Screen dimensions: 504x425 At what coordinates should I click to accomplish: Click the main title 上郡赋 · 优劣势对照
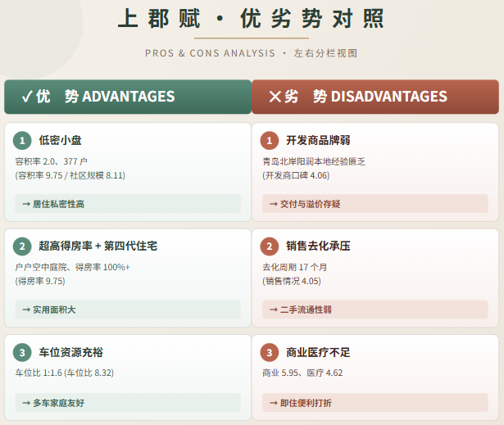click(x=251, y=19)
